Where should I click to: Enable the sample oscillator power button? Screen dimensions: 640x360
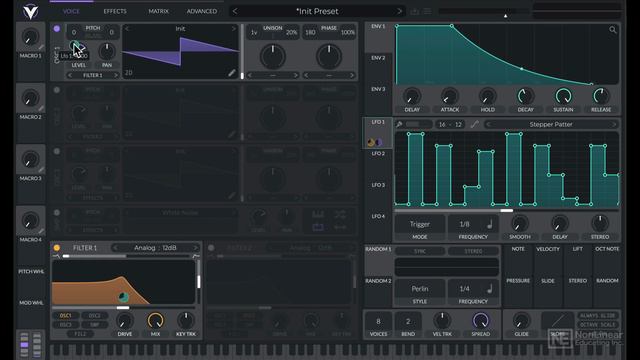[x=57, y=212]
